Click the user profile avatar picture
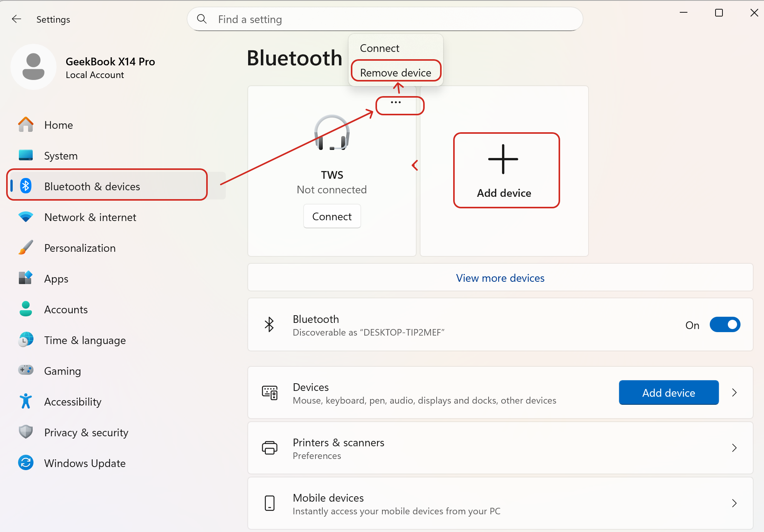The width and height of the screenshot is (764, 532). (33, 67)
